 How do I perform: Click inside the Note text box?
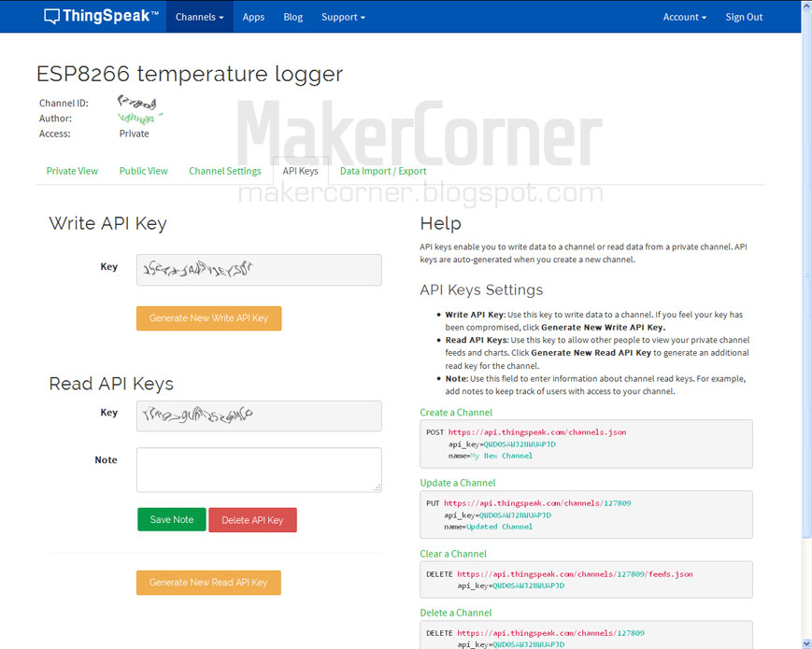(x=258, y=470)
